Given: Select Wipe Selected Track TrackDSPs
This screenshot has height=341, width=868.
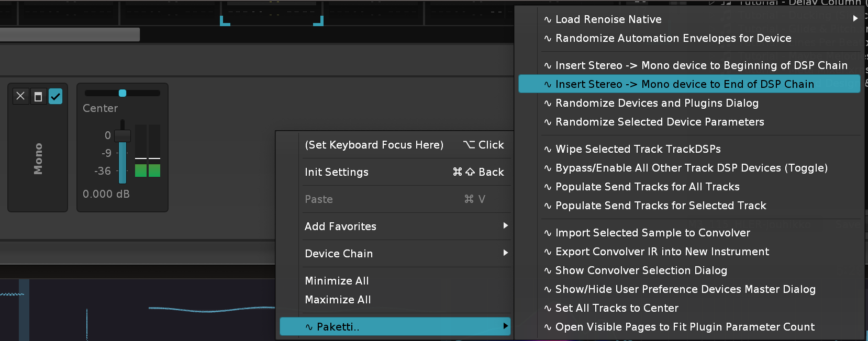Looking at the screenshot, I should coord(638,149).
